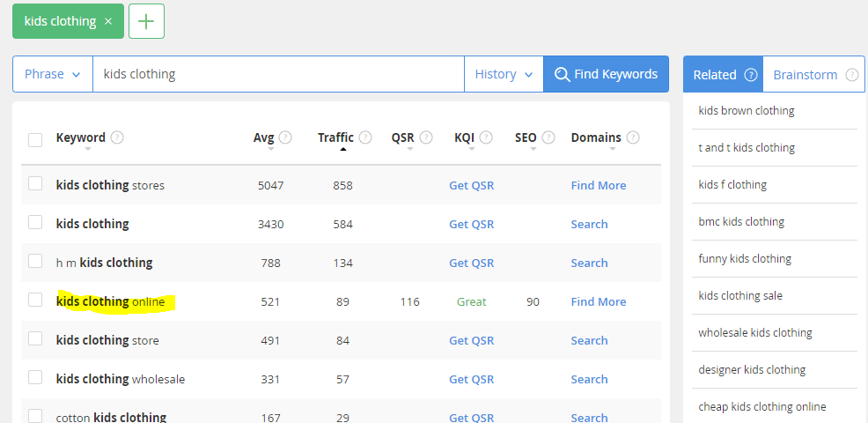Click SEO score 90
868x423 pixels.
[x=533, y=301]
